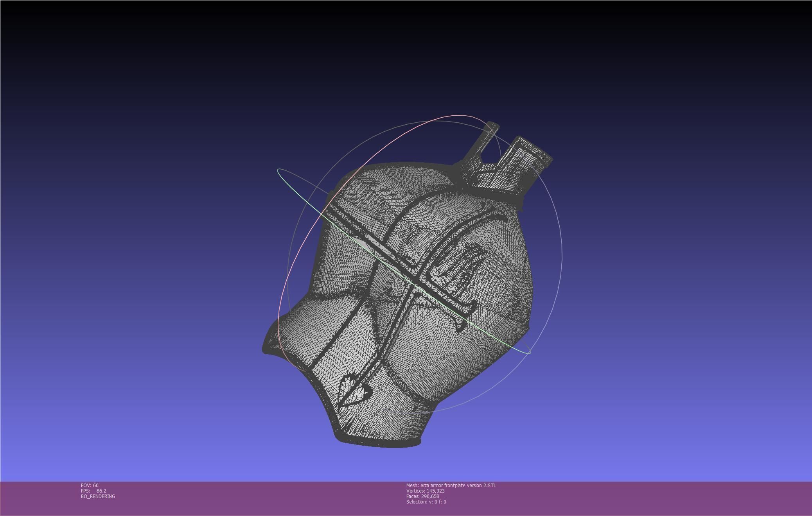
Task: Click the Vertices: 145,323 text
Action: (x=425, y=491)
